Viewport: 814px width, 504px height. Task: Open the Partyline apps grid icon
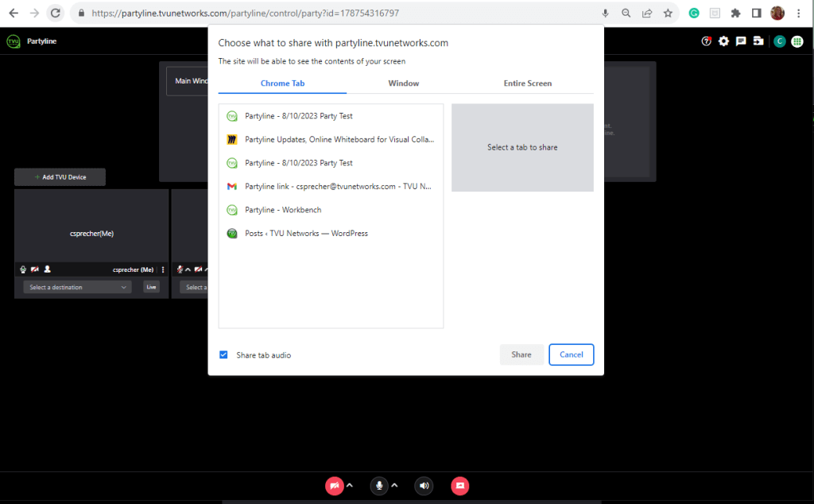(x=797, y=41)
